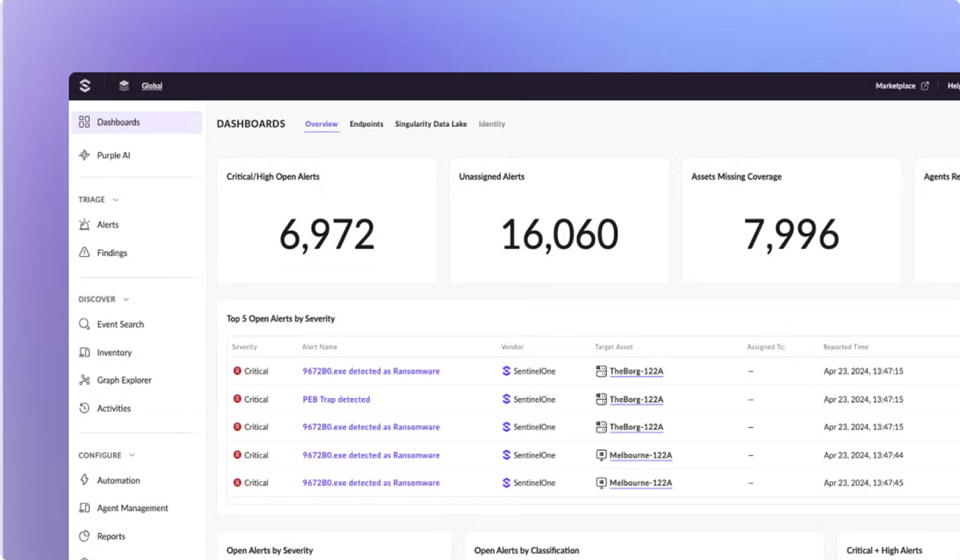Click the Event Search magnifier icon

[x=84, y=324]
